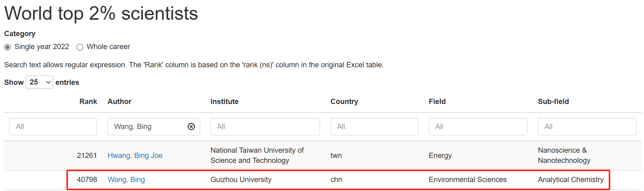
Task: Click the Guizhou University institute cell
Action: point(241,180)
